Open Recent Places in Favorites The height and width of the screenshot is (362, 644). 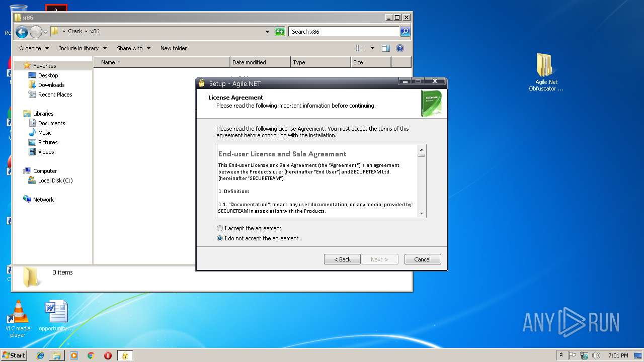click(55, 95)
